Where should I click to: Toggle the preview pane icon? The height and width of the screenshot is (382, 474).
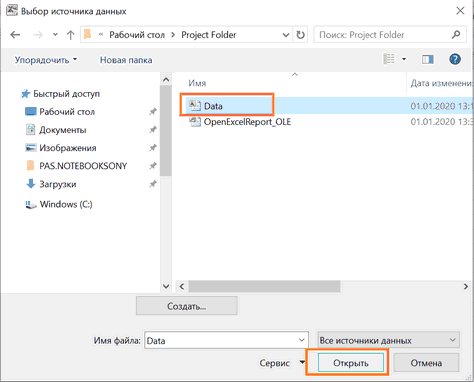(428, 60)
